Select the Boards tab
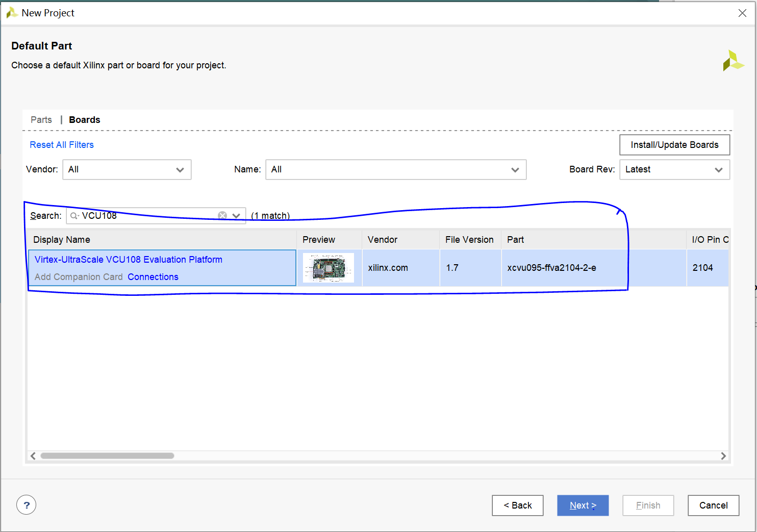 (x=85, y=120)
